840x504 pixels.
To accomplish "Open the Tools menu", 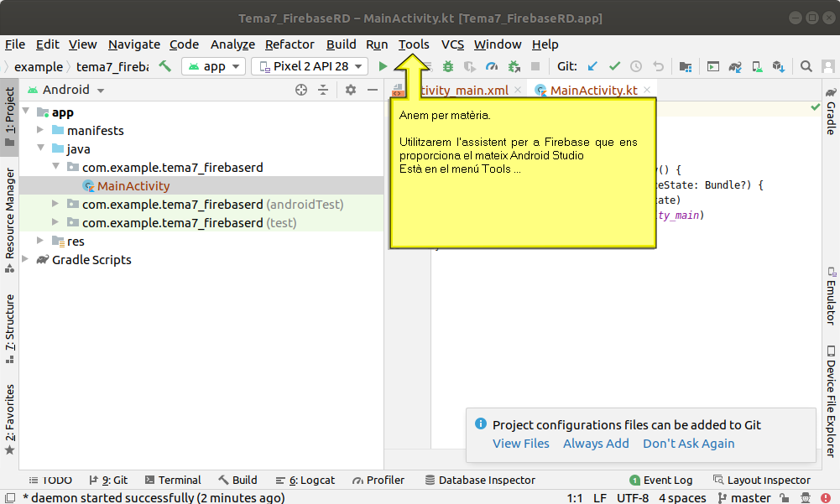I will [414, 44].
